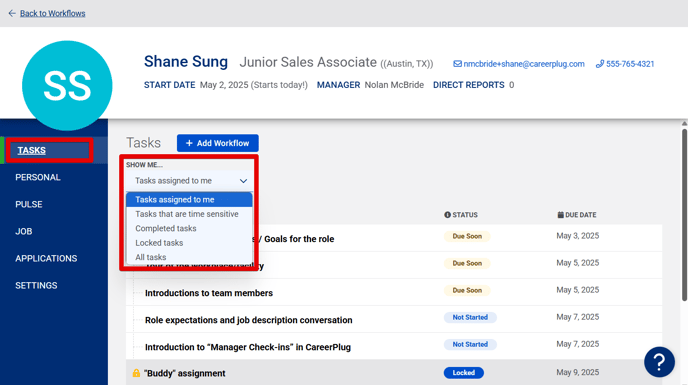Click Not Started badge for Role expectations

click(470, 317)
